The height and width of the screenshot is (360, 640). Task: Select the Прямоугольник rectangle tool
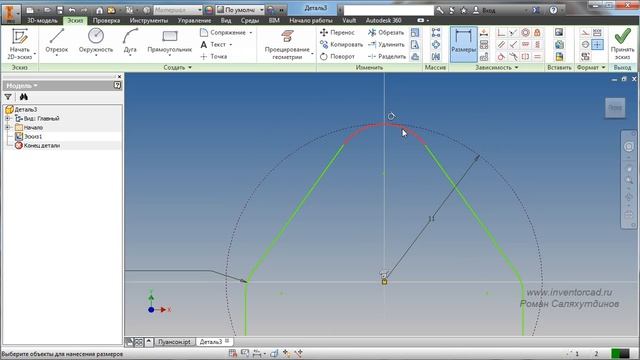169,41
